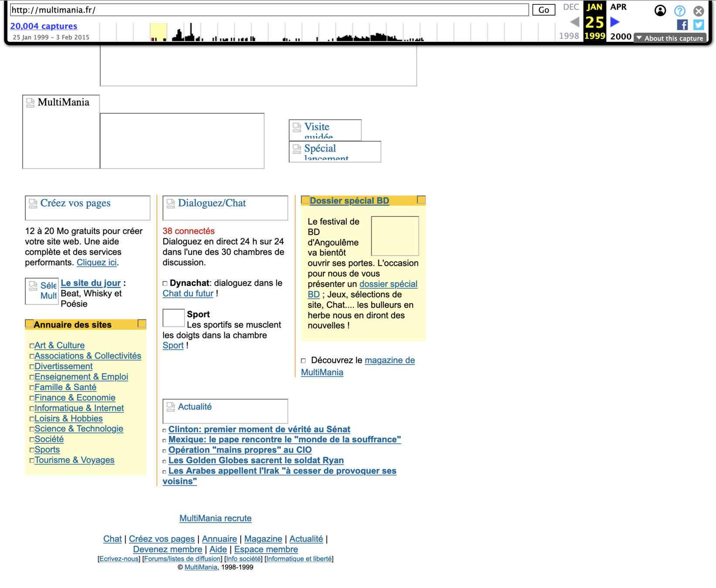
Task: Open Divertissement directory category
Action: (x=64, y=366)
